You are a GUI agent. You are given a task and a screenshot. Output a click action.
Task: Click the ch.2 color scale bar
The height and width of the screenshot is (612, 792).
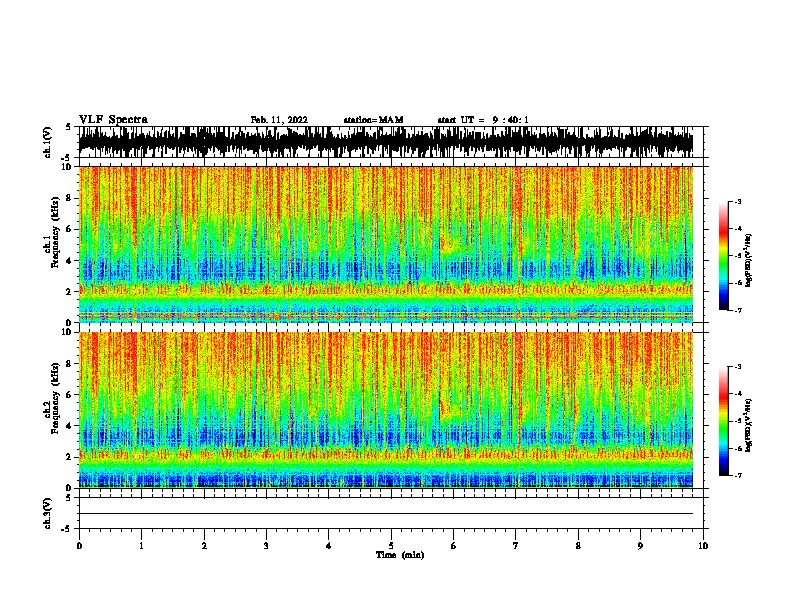(x=724, y=421)
